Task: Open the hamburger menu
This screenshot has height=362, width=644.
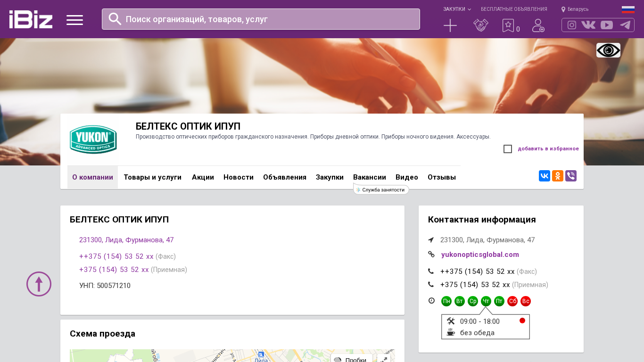Action: tap(74, 20)
